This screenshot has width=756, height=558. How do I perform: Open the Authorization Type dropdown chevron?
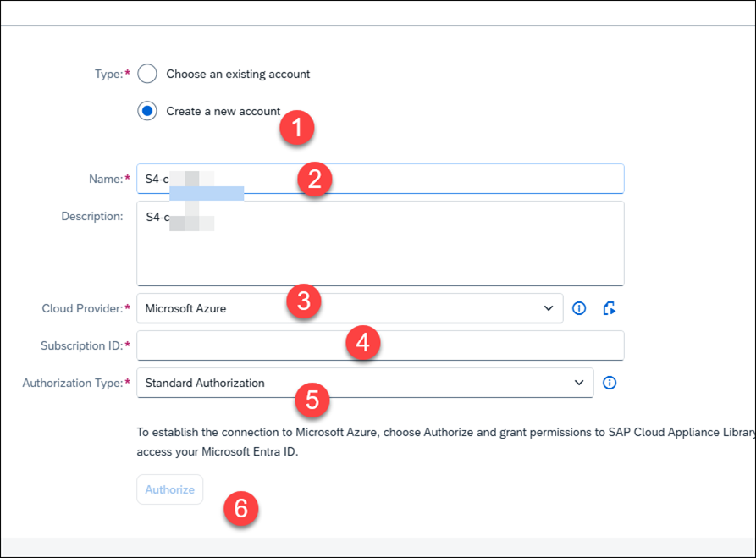pos(579,383)
